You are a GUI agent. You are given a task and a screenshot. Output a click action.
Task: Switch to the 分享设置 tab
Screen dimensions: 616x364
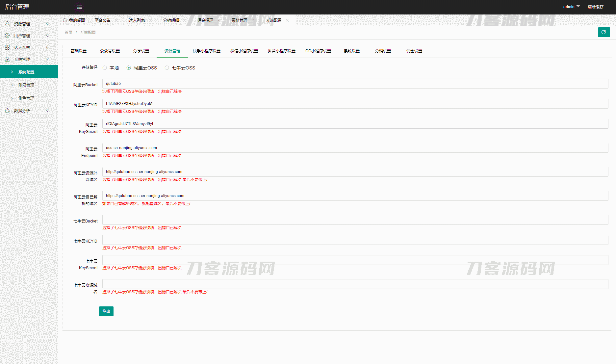(x=141, y=51)
